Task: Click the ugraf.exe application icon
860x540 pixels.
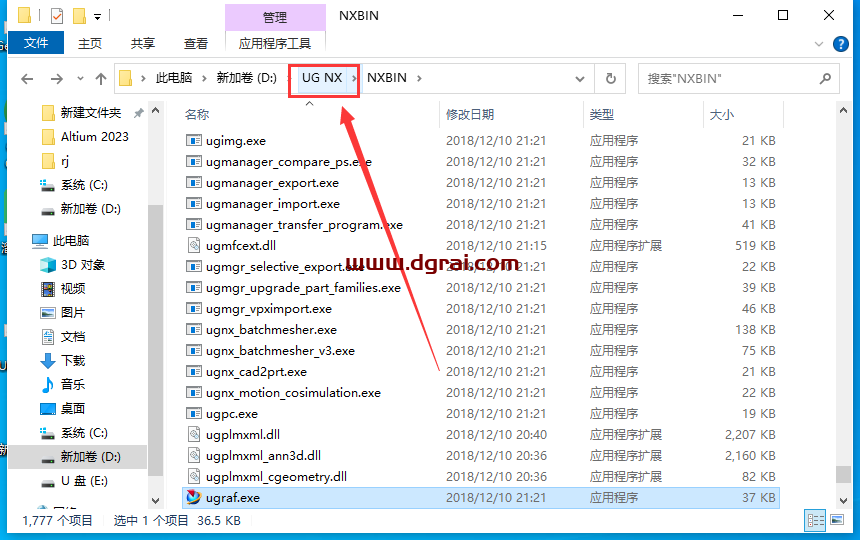Action: click(193, 497)
